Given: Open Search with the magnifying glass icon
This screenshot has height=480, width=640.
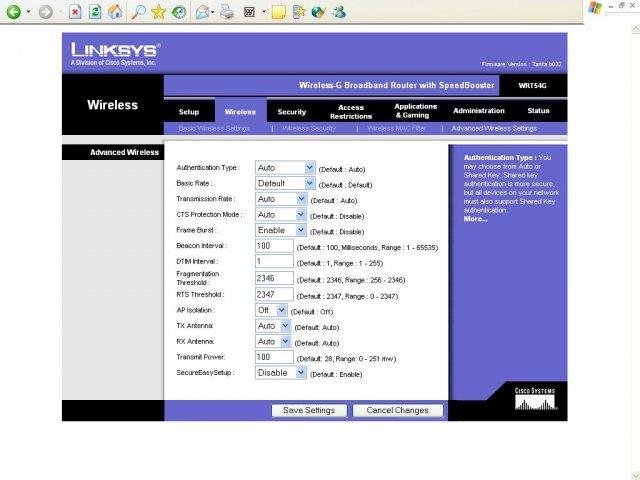Looking at the screenshot, I should pos(138,11).
